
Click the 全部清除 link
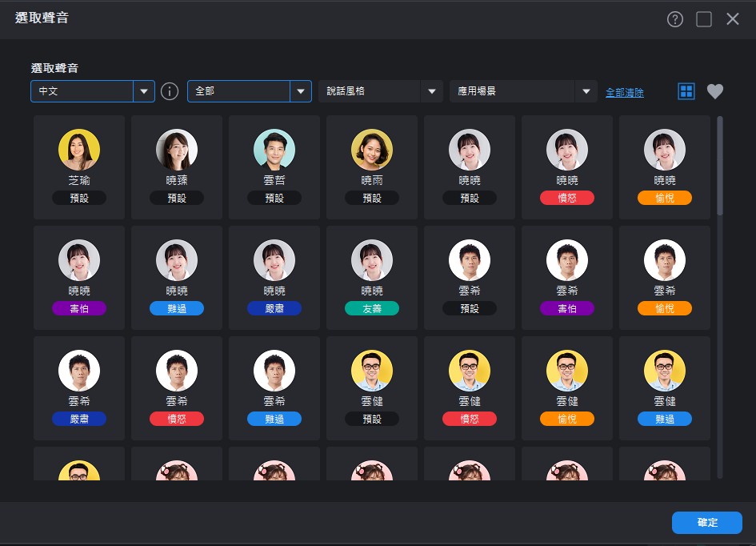coord(624,92)
